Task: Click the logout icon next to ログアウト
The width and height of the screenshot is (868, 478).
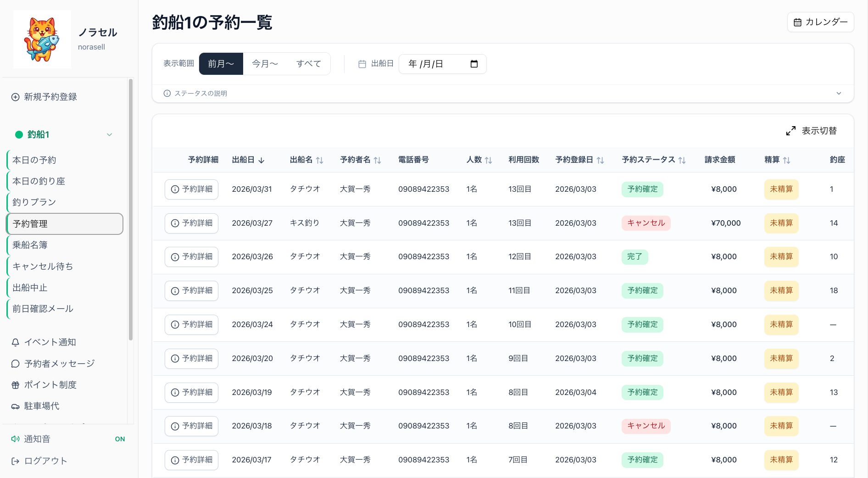Action: pos(15,461)
